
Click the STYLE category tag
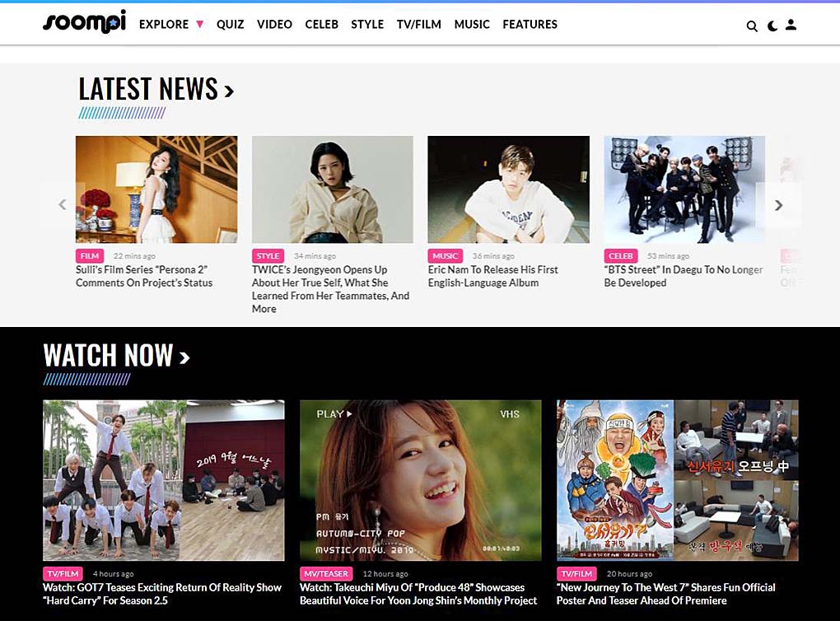point(268,256)
